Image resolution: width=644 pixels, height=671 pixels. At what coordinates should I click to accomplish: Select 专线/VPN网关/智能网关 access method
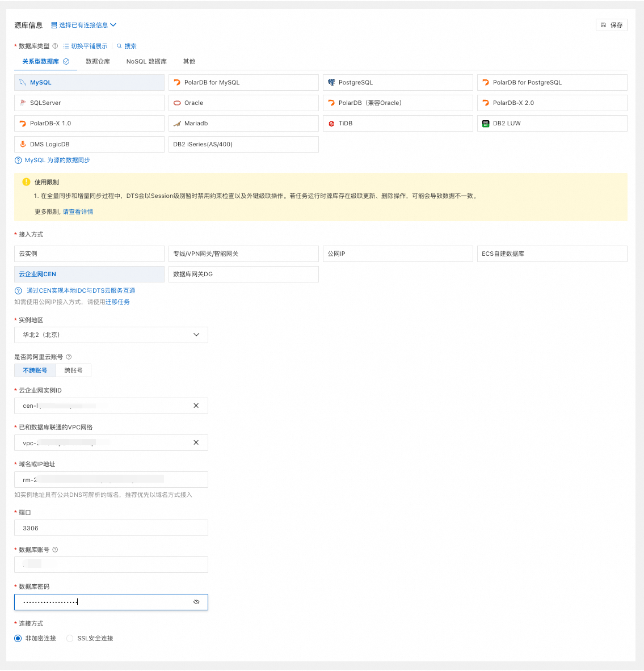point(243,254)
